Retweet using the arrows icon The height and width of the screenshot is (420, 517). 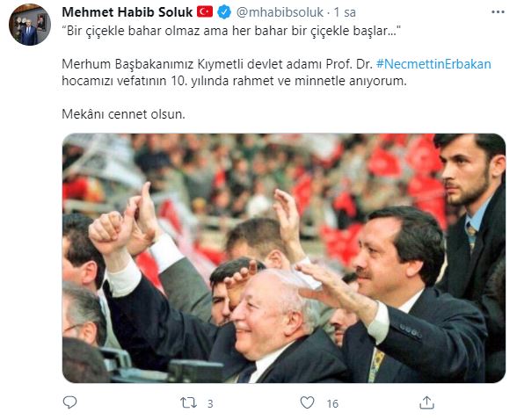188,402
